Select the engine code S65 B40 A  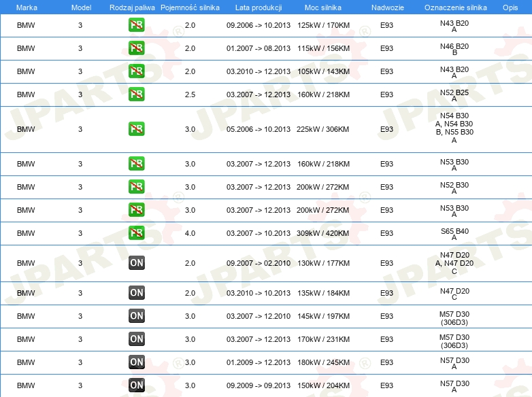click(x=454, y=234)
